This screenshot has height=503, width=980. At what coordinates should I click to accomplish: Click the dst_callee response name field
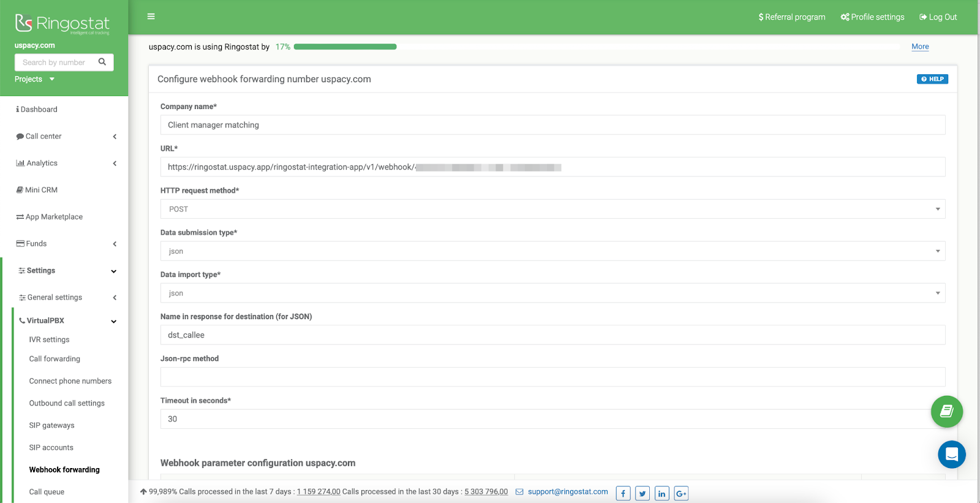coord(552,335)
